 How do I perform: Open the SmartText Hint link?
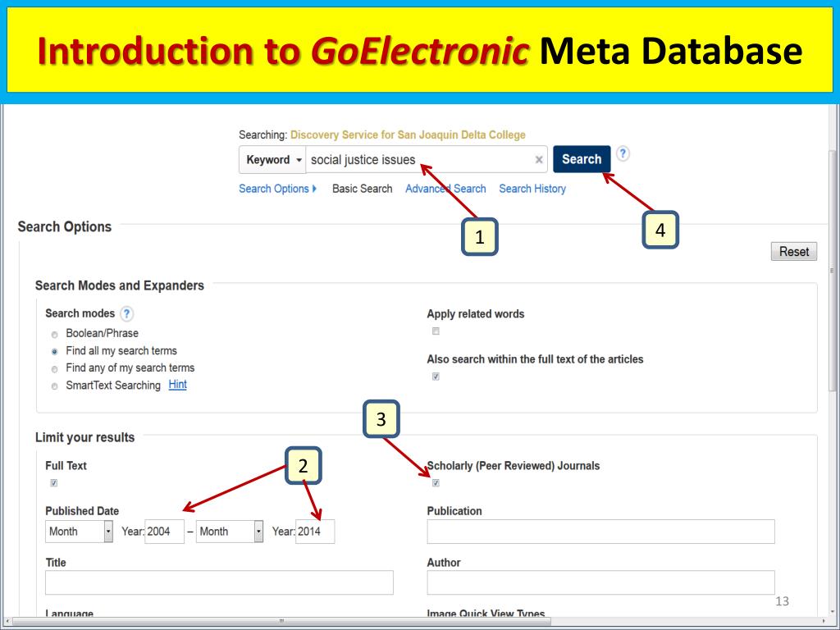point(178,385)
